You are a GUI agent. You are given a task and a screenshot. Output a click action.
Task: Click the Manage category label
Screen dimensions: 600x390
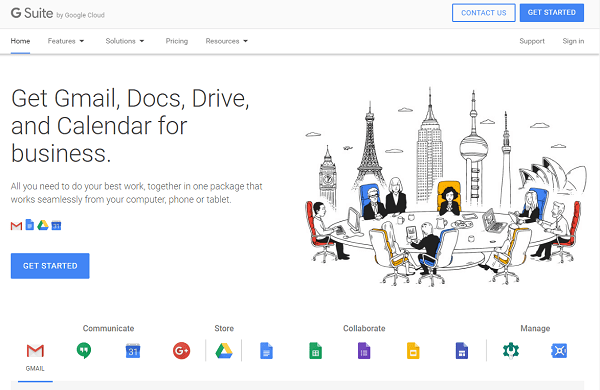pos(535,328)
